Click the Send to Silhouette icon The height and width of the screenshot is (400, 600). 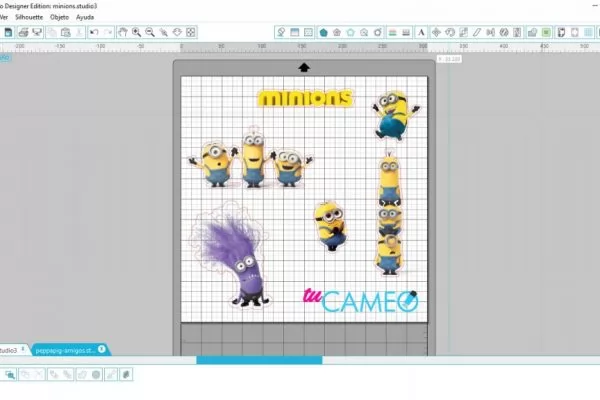pyautogui.click(x=37, y=33)
